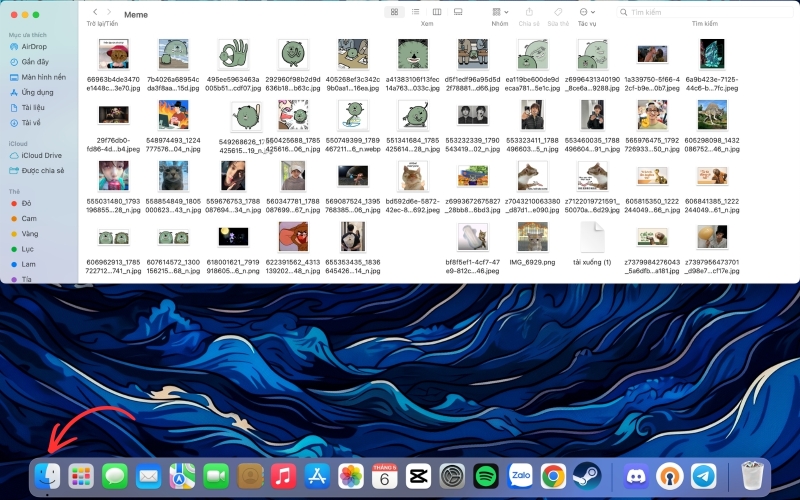Open Spotify from the Dock
The image size is (800, 500).
pyautogui.click(x=486, y=477)
